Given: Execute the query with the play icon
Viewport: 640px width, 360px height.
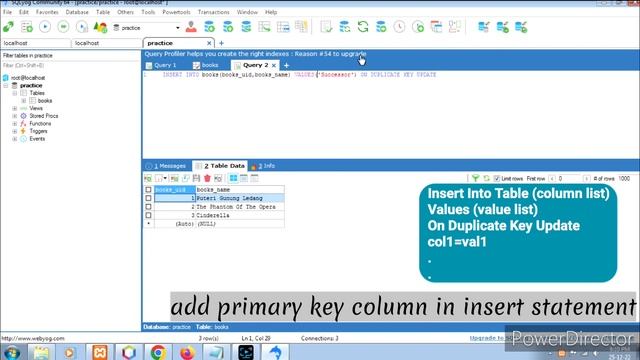Looking at the screenshot, I should (x=45, y=27).
